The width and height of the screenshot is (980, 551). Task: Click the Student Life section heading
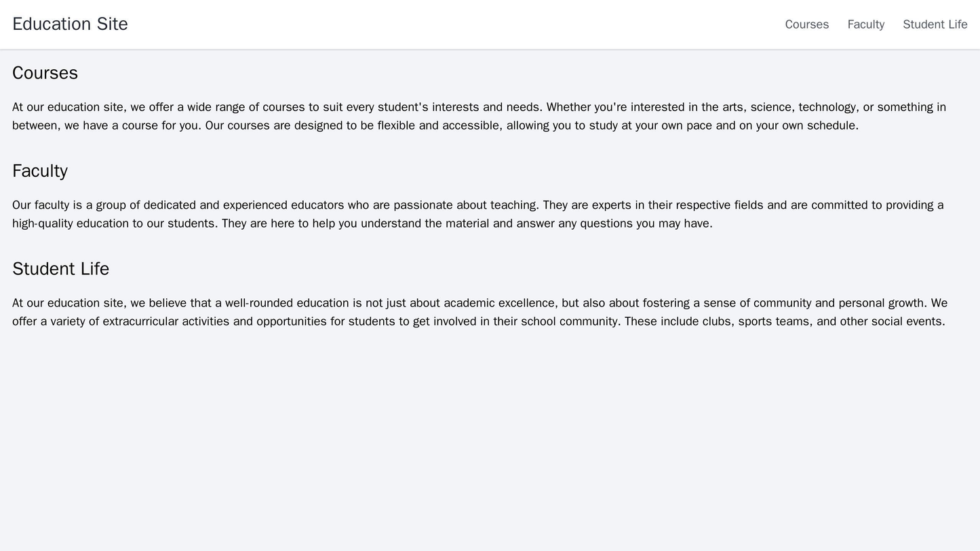pos(60,269)
